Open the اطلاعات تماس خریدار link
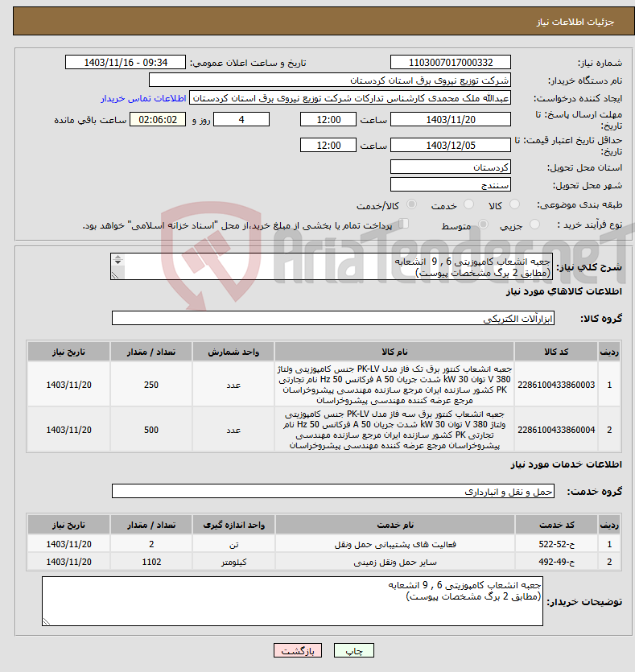 coord(143,98)
